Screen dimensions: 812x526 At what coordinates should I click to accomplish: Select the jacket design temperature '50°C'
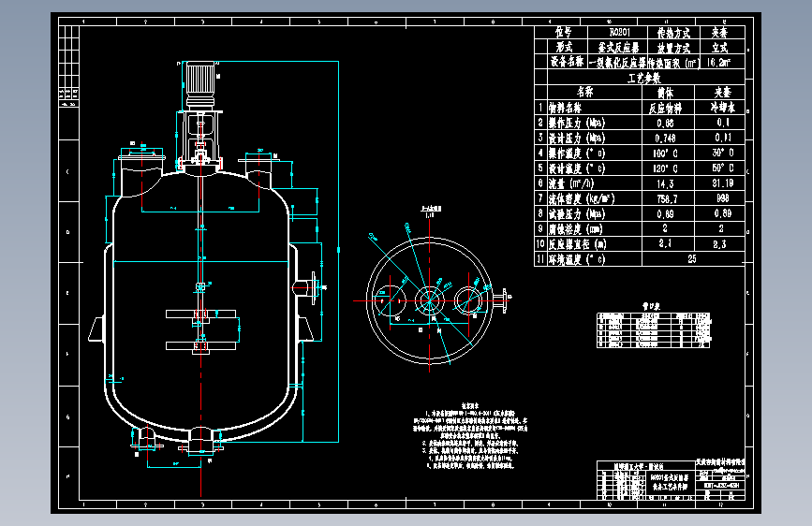pos(722,168)
